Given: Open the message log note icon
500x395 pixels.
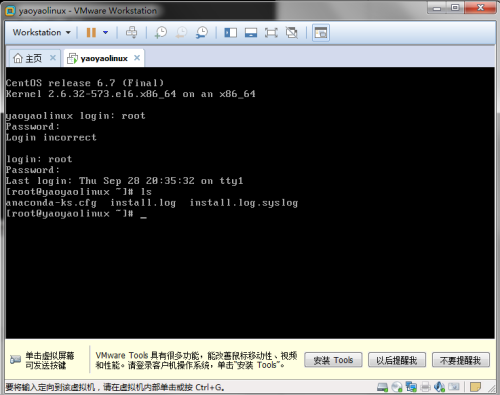Looking at the screenshot, I should pos(475,387).
